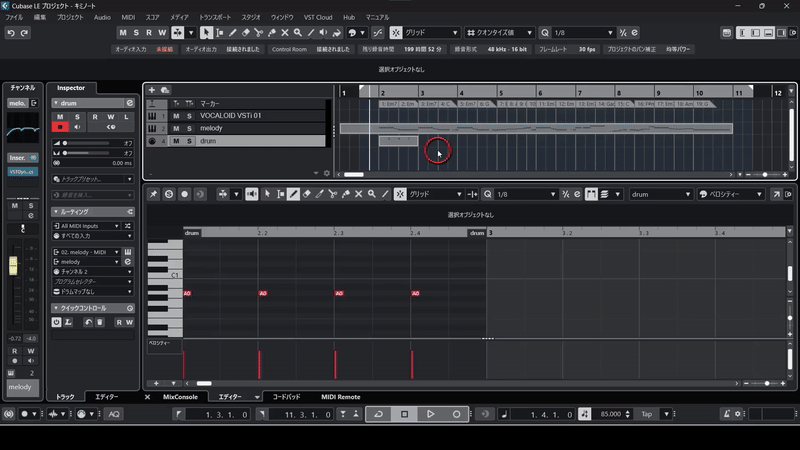
Task: Select the Mute X tool in main toolbar
Action: (x=285, y=33)
